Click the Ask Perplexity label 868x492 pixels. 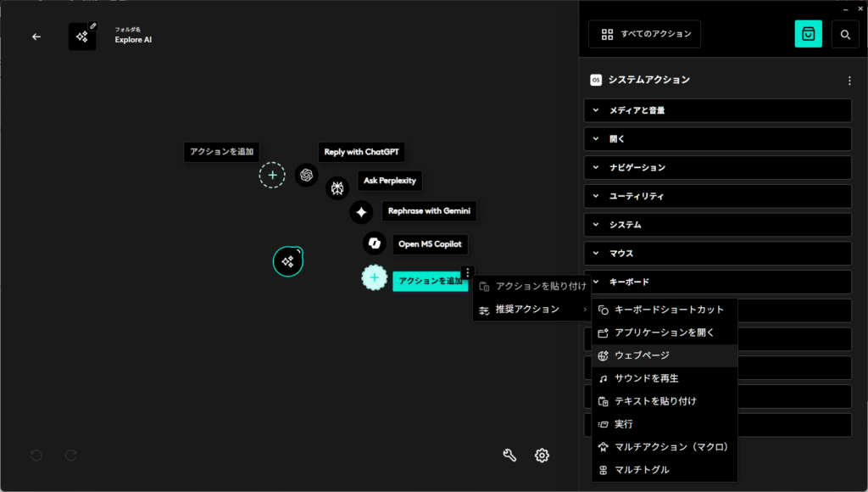390,181
